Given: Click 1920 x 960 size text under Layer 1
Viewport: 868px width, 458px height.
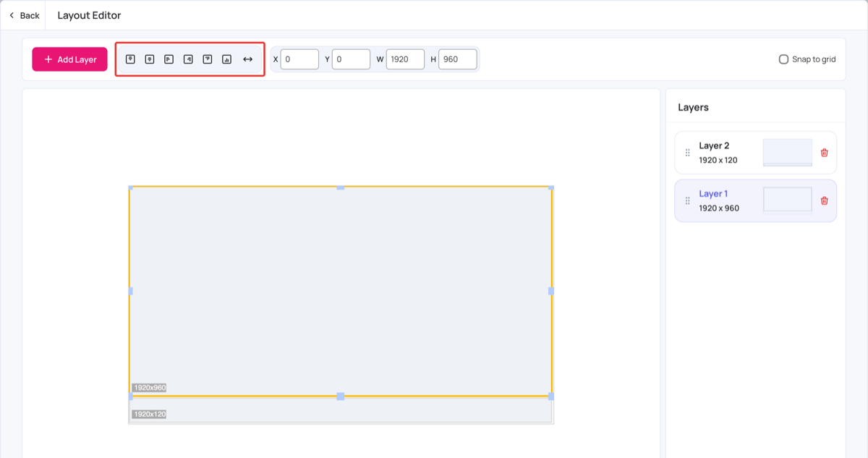Looking at the screenshot, I should [719, 208].
